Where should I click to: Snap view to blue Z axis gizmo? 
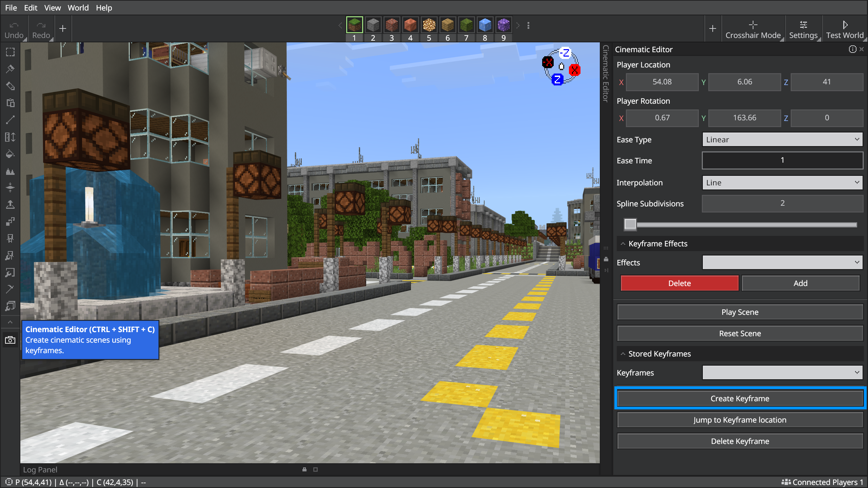click(557, 80)
